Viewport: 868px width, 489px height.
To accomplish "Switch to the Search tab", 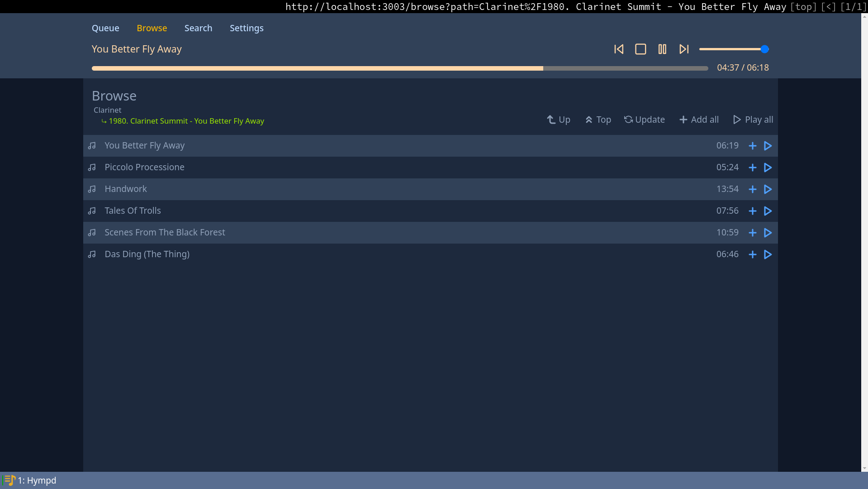I will (198, 28).
